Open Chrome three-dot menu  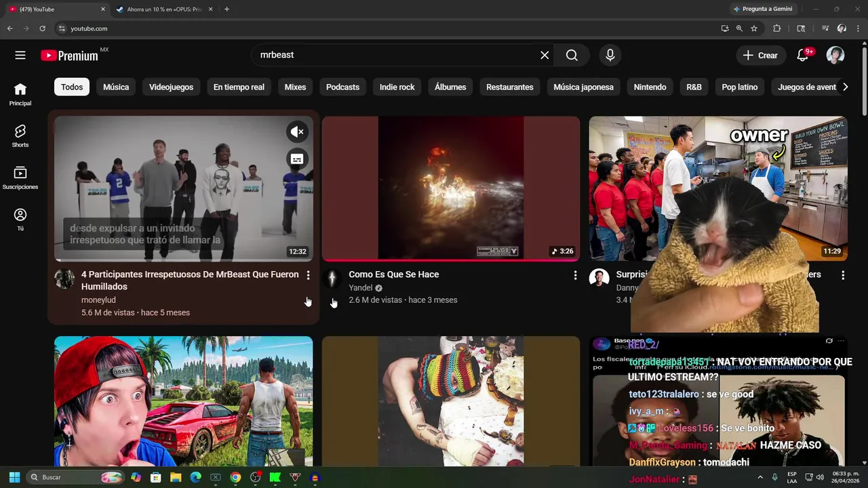pos(859,28)
